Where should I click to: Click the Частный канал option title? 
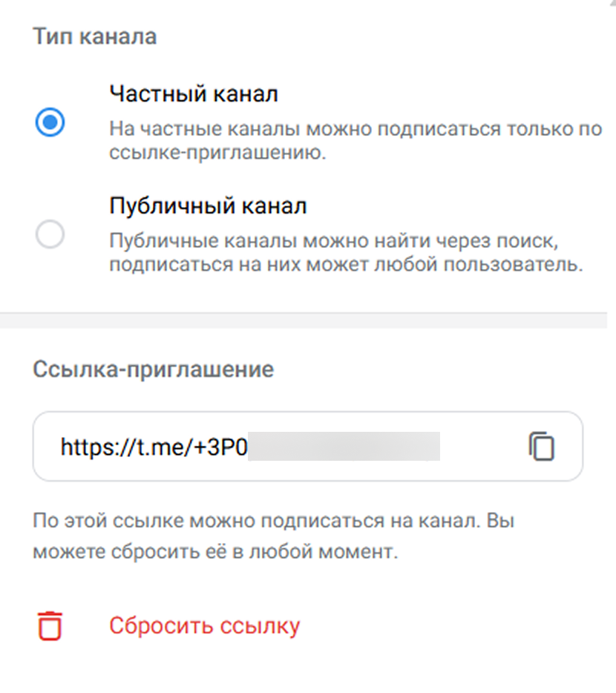click(x=194, y=94)
